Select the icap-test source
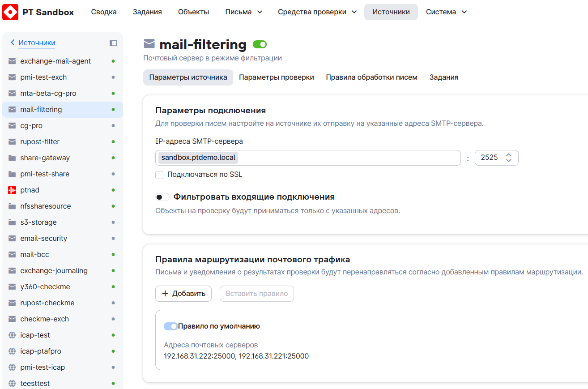The width and height of the screenshot is (588, 389). tap(63, 335)
